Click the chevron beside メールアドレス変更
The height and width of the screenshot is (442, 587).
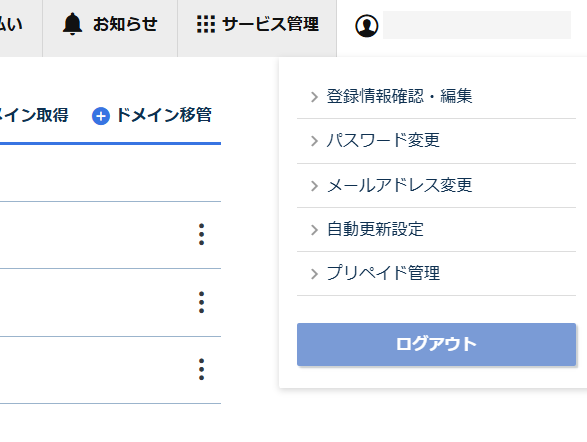[x=314, y=186]
